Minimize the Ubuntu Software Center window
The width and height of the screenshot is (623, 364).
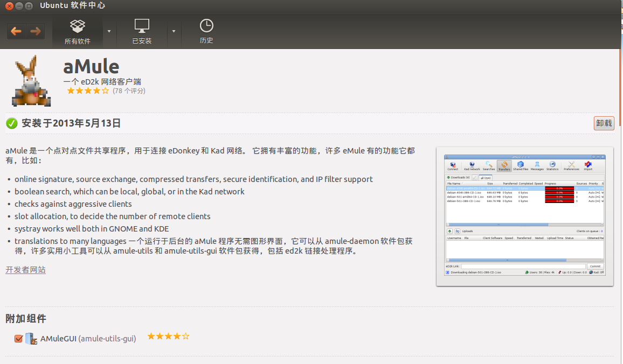[x=19, y=6]
